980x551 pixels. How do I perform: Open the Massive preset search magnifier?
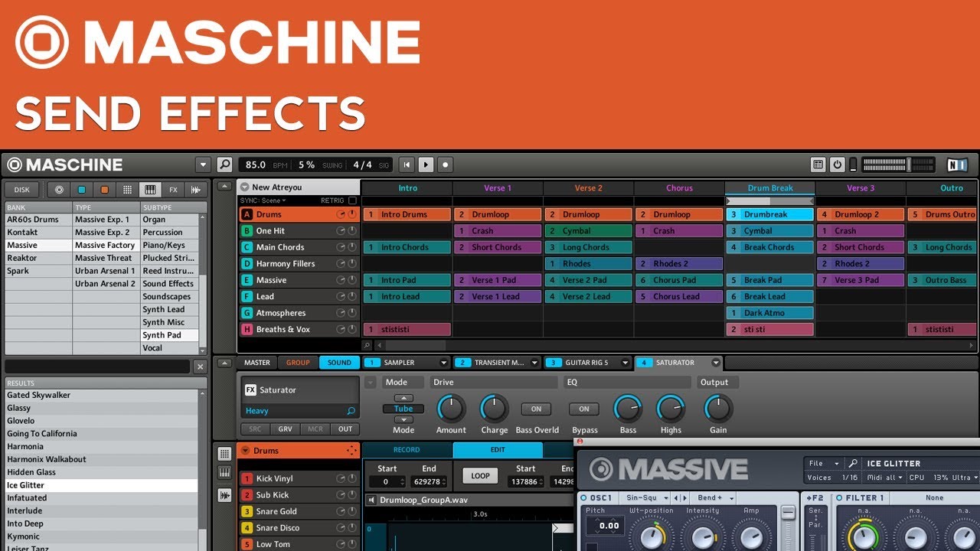[x=853, y=463]
